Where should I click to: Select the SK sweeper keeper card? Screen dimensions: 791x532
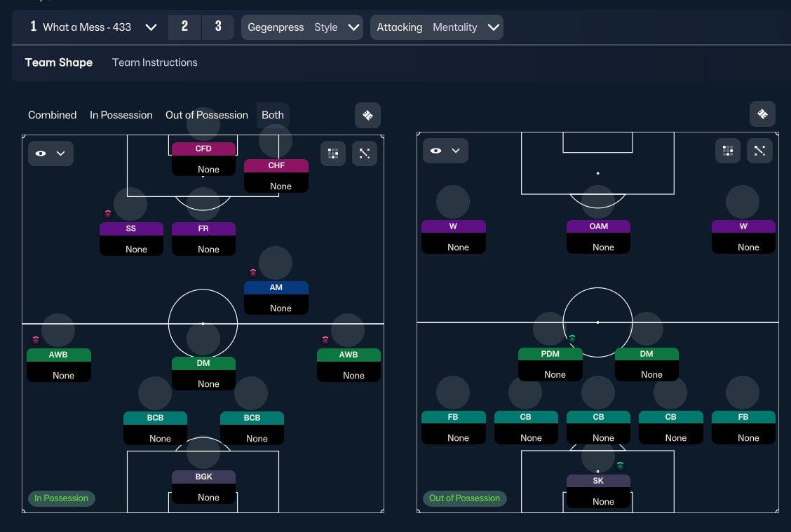pyautogui.click(x=598, y=491)
